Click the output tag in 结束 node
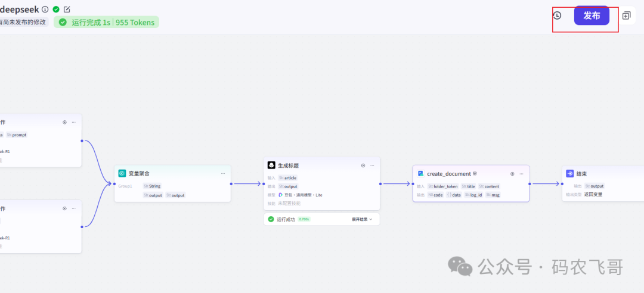 (x=595, y=186)
